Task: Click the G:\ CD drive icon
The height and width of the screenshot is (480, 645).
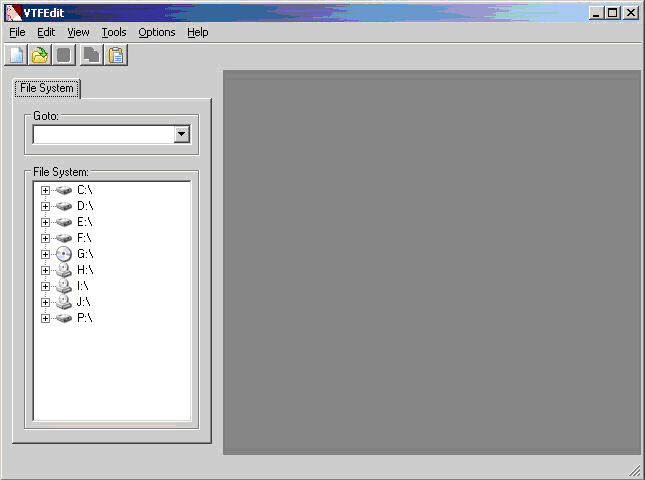Action: point(64,254)
